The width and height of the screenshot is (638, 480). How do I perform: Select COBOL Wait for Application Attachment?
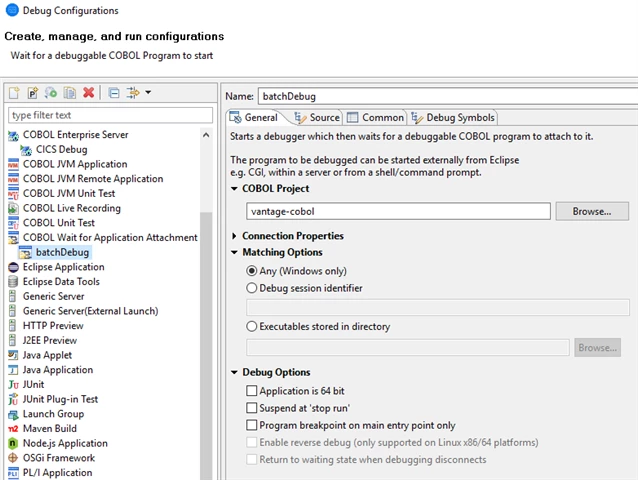pos(110,237)
